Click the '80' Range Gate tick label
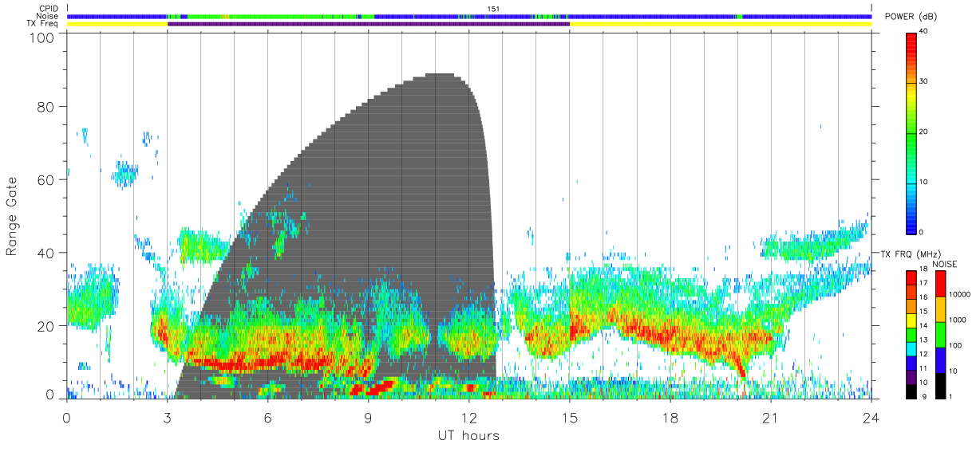This screenshot has width=980, height=452. (47, 107)
